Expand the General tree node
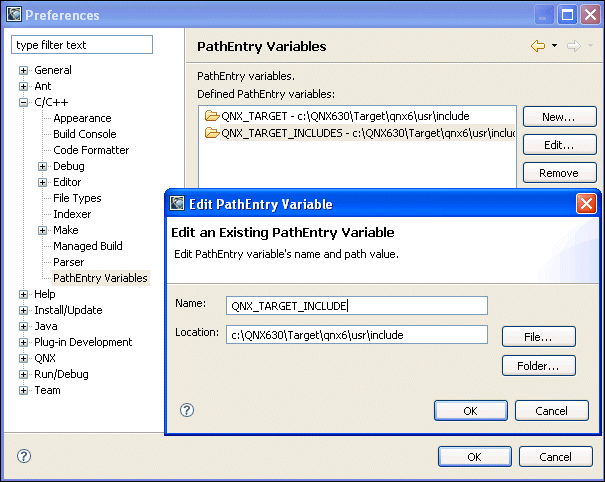Viewport: 605px width, 482px height. [24, 71]
